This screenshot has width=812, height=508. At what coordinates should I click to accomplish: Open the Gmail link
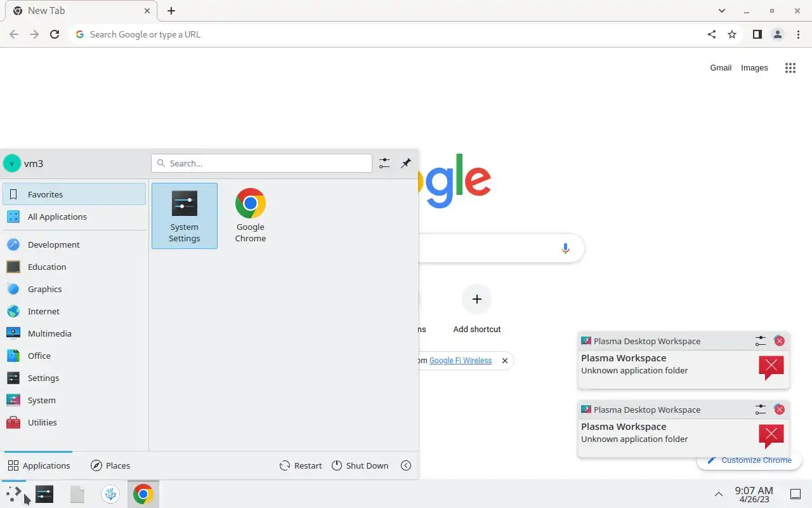(721, 68)
